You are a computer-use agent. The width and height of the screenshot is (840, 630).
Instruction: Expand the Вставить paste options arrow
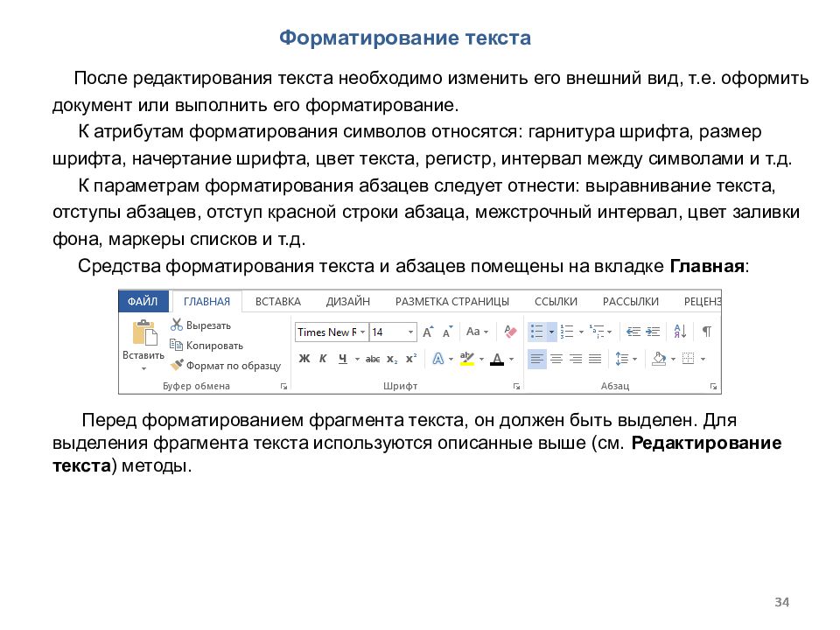(143, 368)
